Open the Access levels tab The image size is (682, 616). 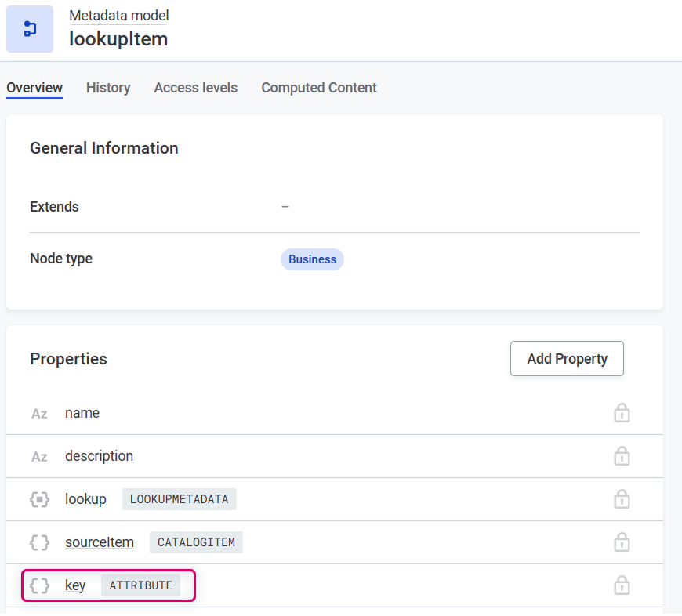coord(195,88)
